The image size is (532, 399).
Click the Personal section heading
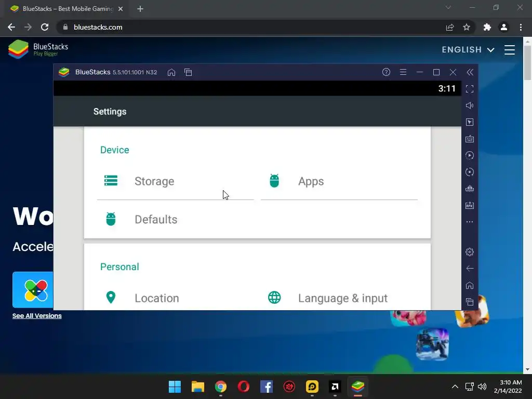tap(119, 267)
